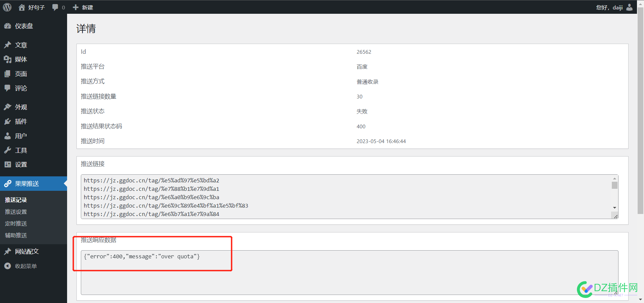Click inside the 推送响应数据 textarea
The height and width of the screenshot is (303, 644).
(350, 272)
